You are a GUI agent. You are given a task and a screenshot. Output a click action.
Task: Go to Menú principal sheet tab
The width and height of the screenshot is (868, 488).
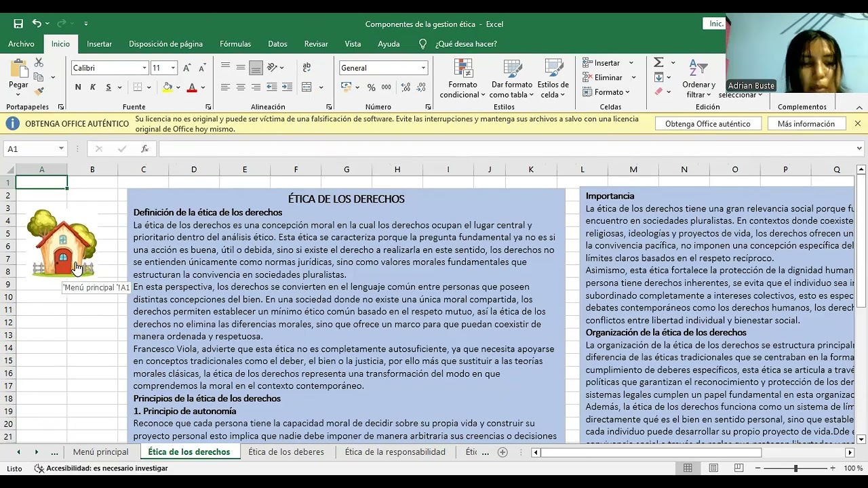(100, 452)
